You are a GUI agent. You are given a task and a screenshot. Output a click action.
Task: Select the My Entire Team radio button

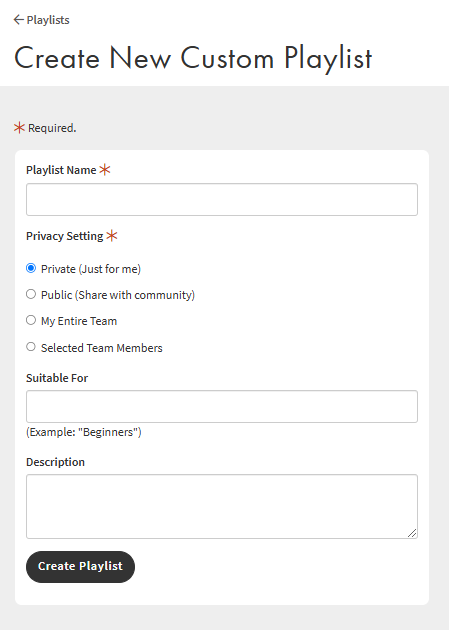31,320
